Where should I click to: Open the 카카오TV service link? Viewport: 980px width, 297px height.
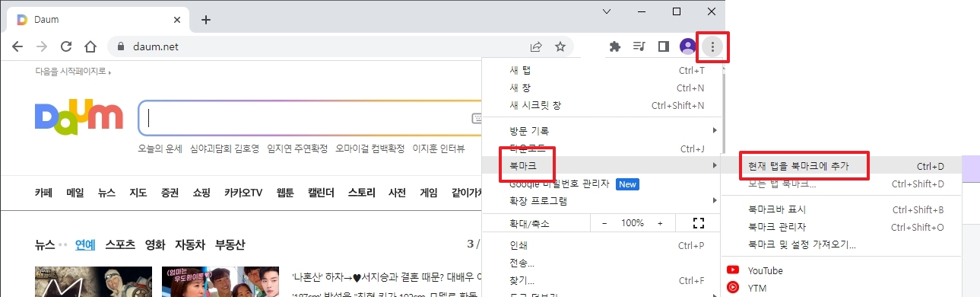243,193
